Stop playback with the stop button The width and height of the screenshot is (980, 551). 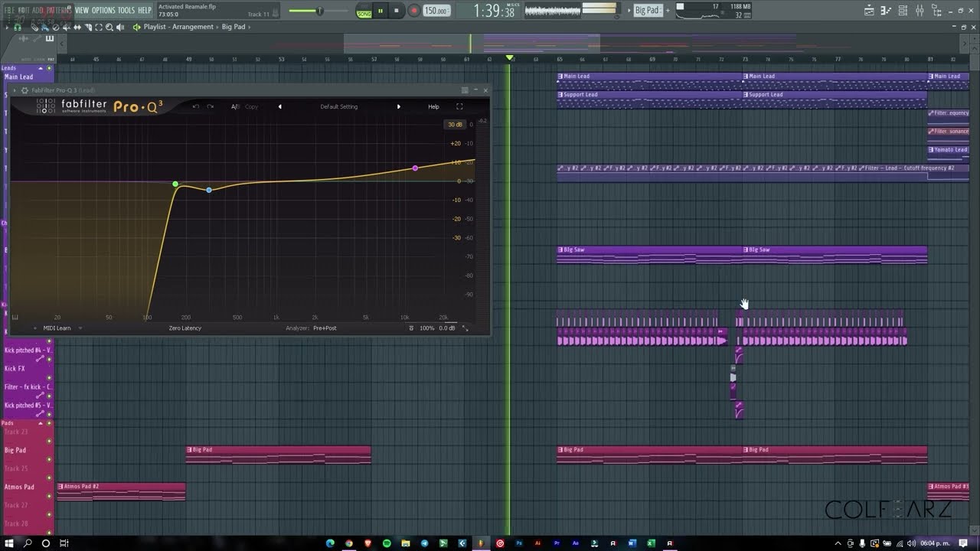[396, 11]
